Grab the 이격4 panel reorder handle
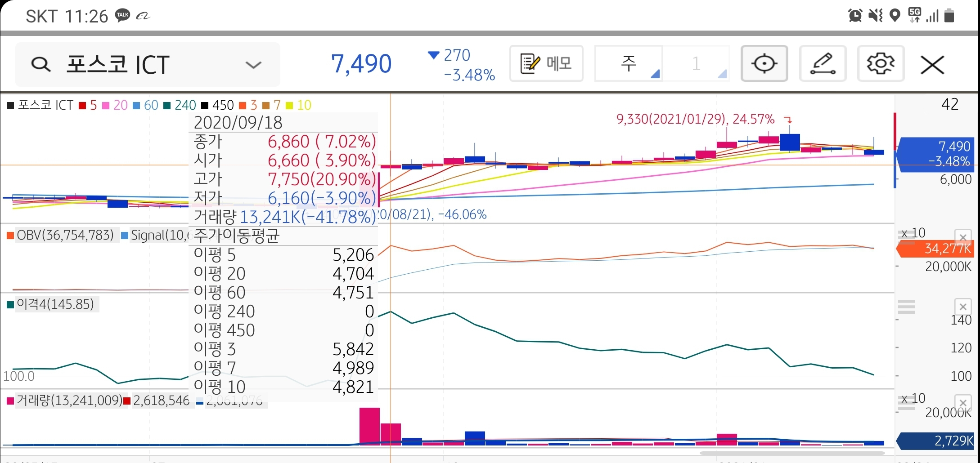Viewport: 980px width, 463px height. 906,307
